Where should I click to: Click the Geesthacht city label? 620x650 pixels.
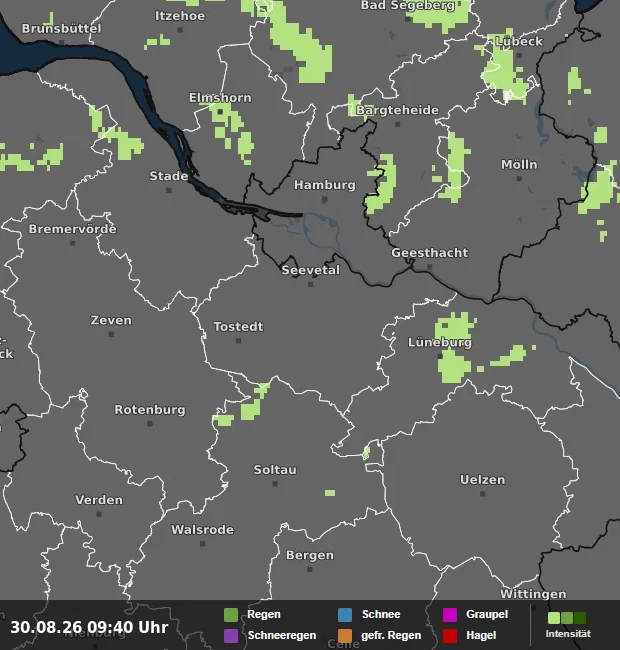pos(430,253)
